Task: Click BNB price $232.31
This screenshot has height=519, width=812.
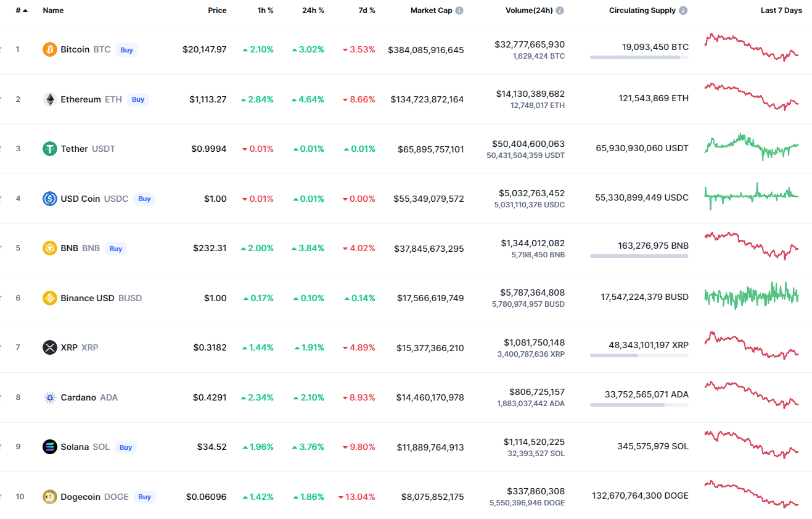Action: pyautogui.click(x=210, y=248)
